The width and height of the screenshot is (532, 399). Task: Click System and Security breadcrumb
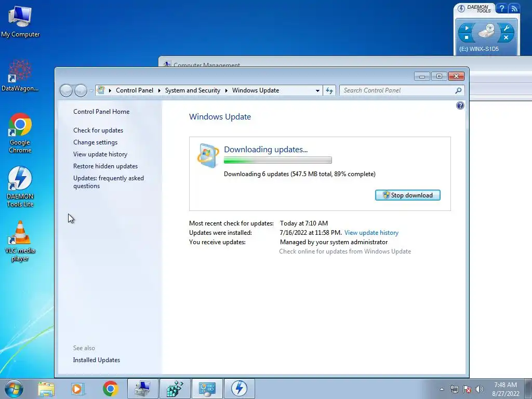click(x=192, y=90)
